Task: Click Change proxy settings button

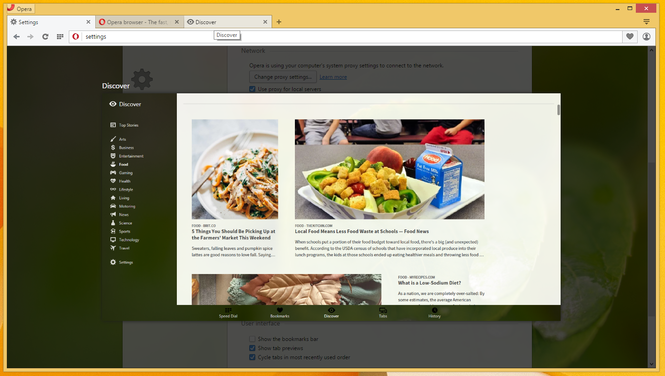Action: pos(283,77)
